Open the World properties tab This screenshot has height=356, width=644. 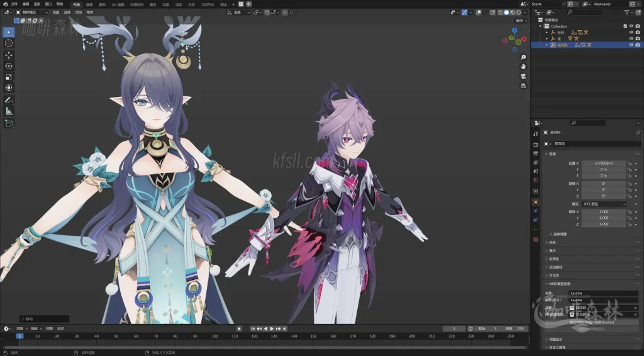tap(536, 181)
